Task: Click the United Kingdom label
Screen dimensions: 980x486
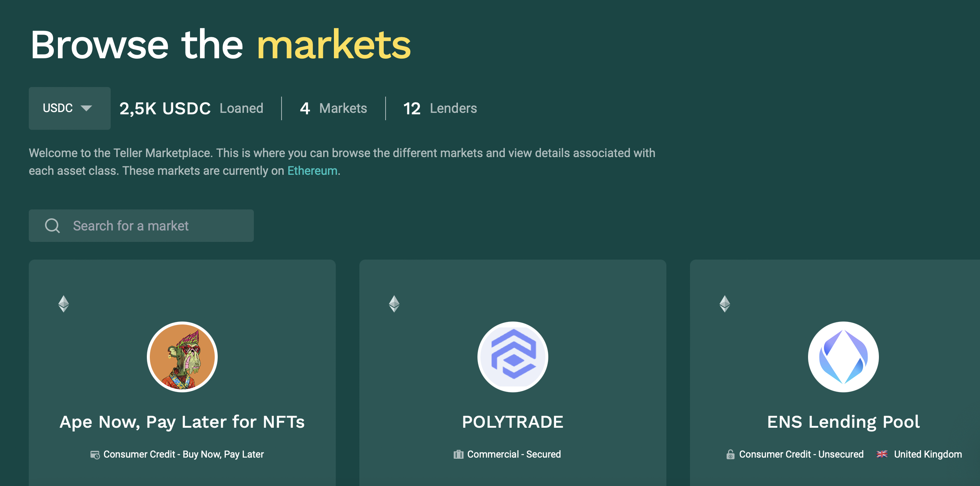Action: pyautogui.click(x=928, y=454)
